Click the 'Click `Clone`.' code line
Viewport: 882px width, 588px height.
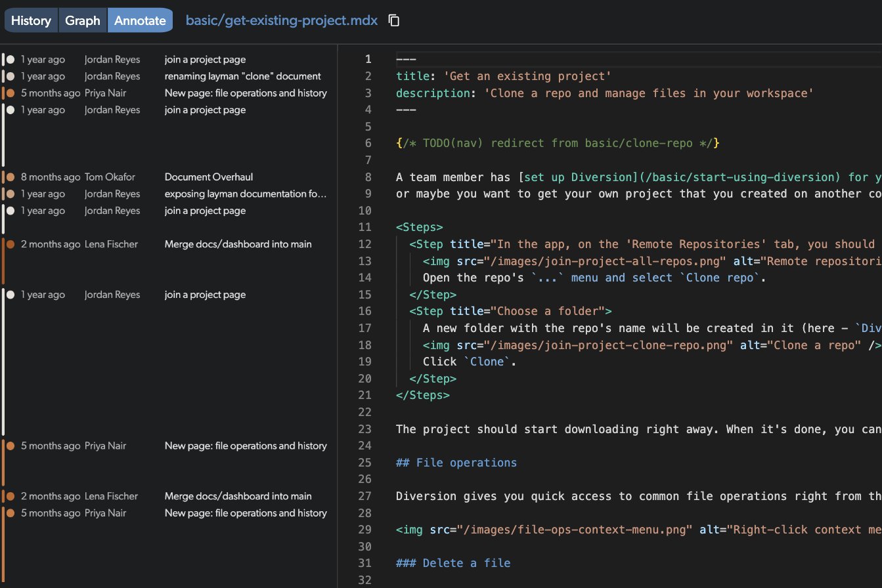point(470,362)
